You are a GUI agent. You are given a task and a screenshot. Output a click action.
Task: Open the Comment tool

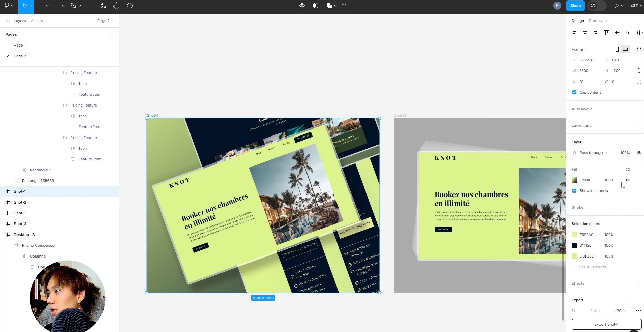129,6
